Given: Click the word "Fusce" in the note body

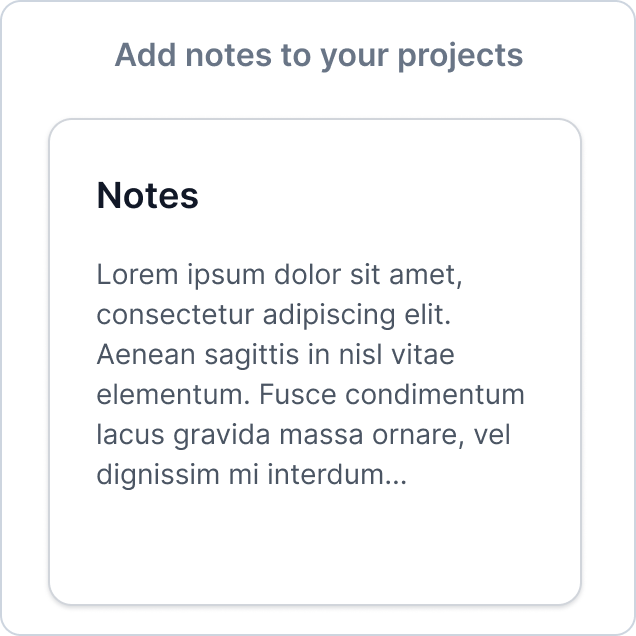Looking at the screenshot, I should [298, 395].
